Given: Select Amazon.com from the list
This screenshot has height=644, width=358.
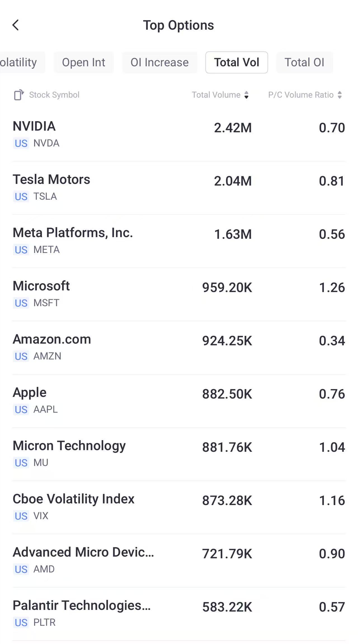Looking at the screenshot, I should click(x=179, y=347).
